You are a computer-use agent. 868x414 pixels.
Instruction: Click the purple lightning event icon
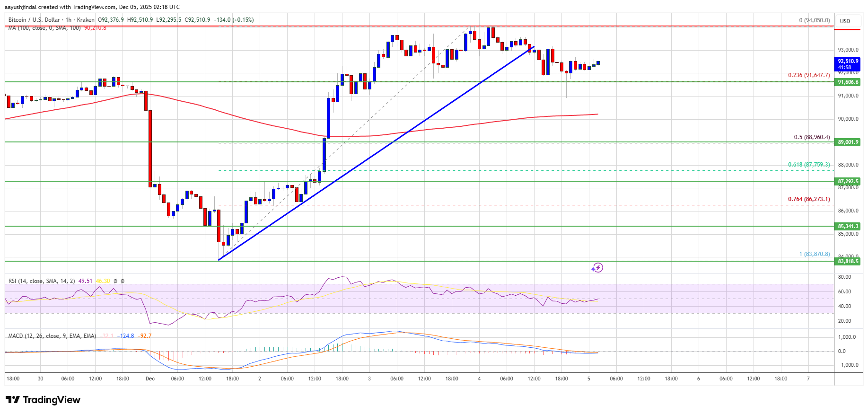pyautogui.click(x=597, y=268)
